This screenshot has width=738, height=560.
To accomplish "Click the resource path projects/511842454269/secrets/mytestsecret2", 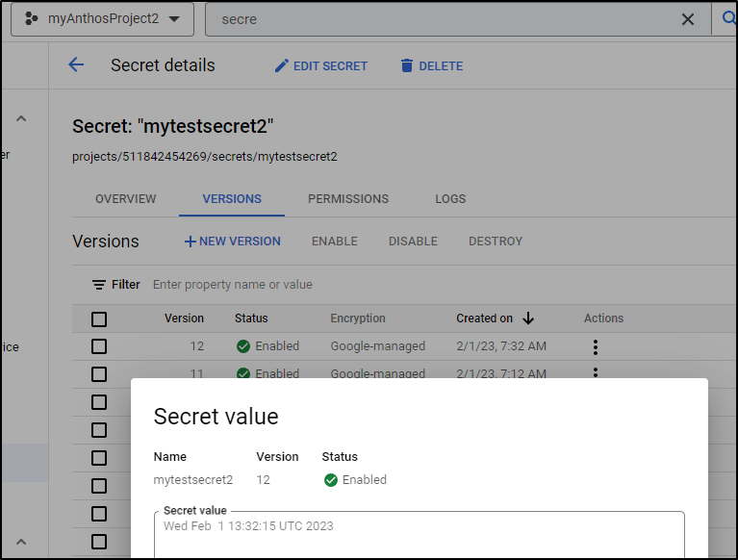I will (205, 157).
